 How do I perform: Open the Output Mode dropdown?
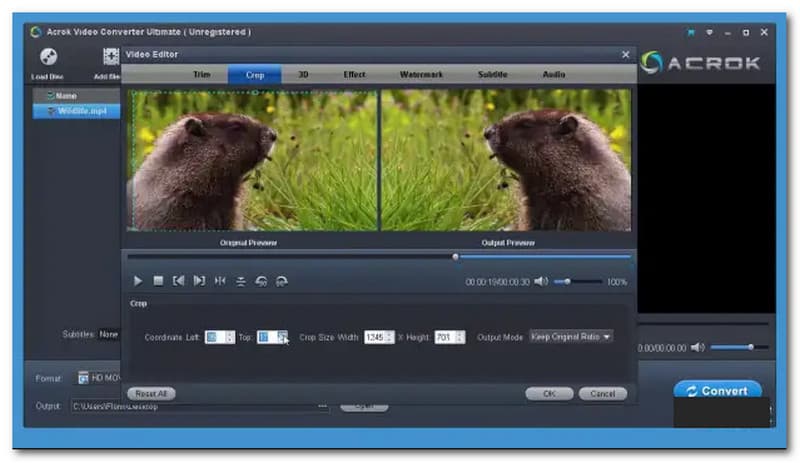(571, 337)
